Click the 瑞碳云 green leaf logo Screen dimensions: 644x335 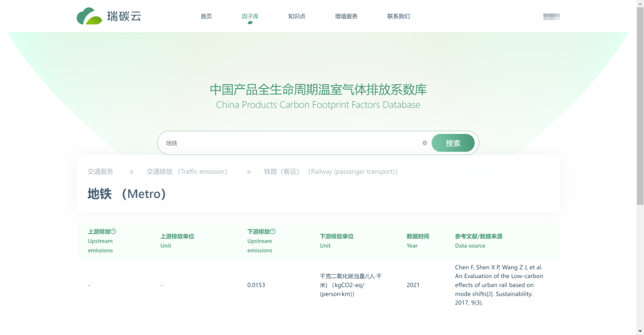(x=90, y=16)
